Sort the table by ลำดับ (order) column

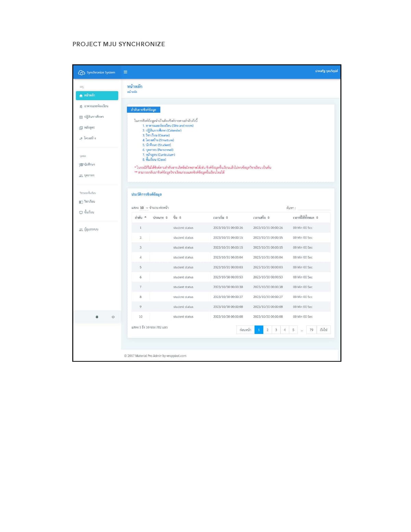click(x=141, y=218)
